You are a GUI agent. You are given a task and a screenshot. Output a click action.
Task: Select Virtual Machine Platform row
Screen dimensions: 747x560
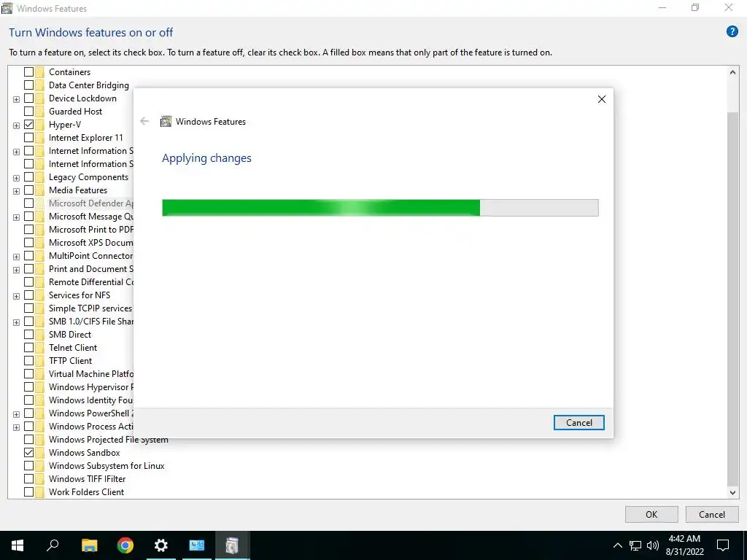pos(91,374)
